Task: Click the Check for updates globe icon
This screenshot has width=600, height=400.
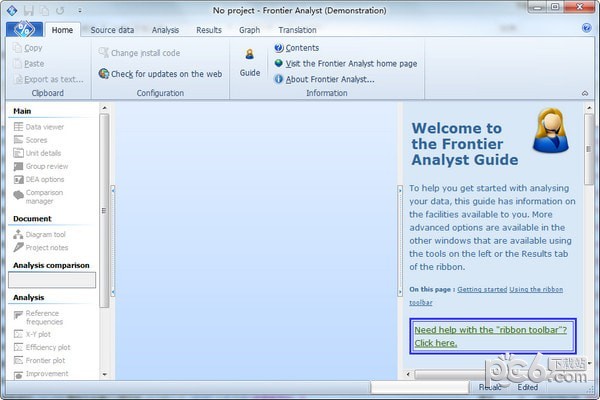Action: tap(104, 73)
